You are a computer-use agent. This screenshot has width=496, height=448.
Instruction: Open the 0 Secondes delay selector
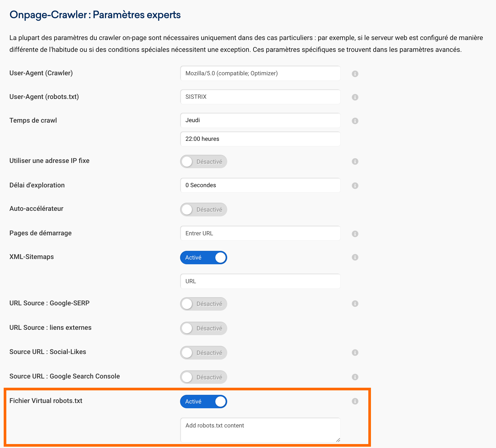pos(260,185)
